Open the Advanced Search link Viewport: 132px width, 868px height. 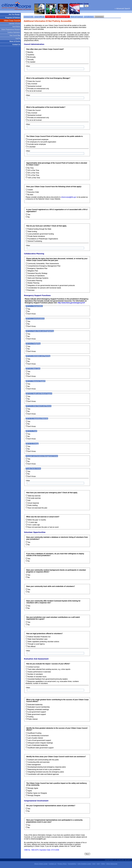[x=122, y=9]
